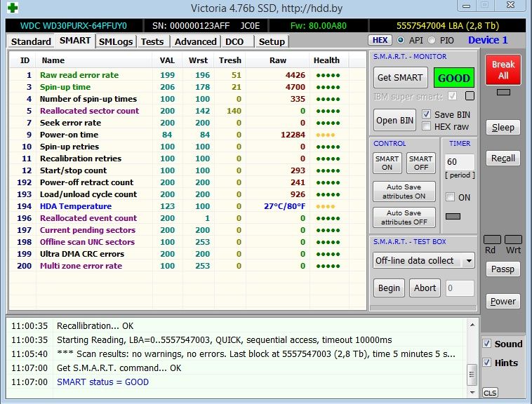Viewport: 532px width, 404px height.
Task: Click the SMART OFF button
Action: point(421,163)
